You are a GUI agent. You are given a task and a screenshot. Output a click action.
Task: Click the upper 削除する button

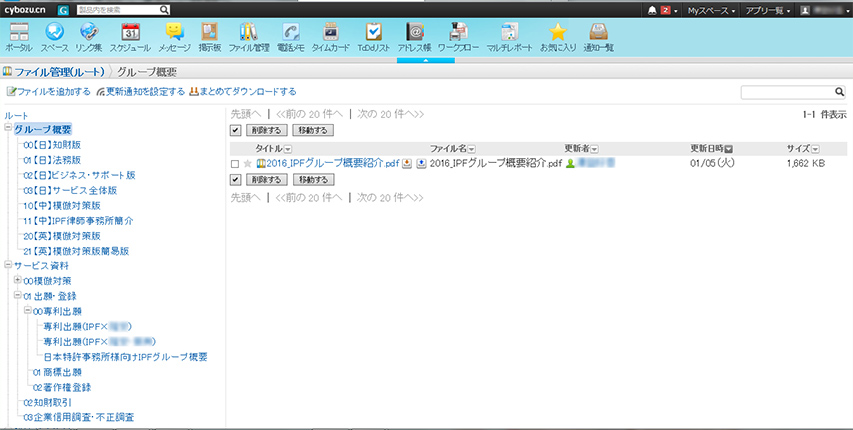point(267,131)
